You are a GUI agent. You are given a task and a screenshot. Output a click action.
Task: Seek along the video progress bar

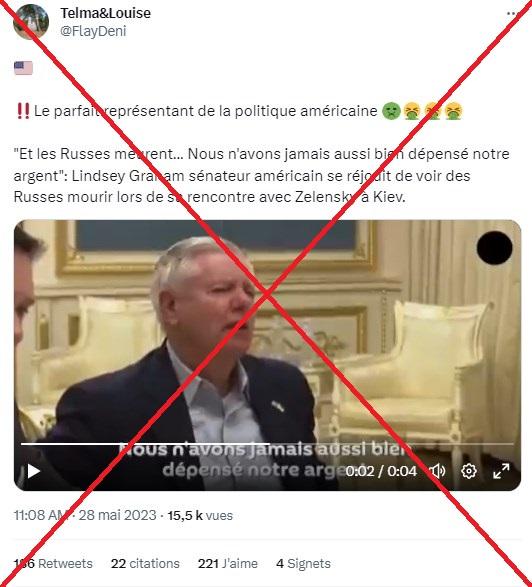click(267, 444)
